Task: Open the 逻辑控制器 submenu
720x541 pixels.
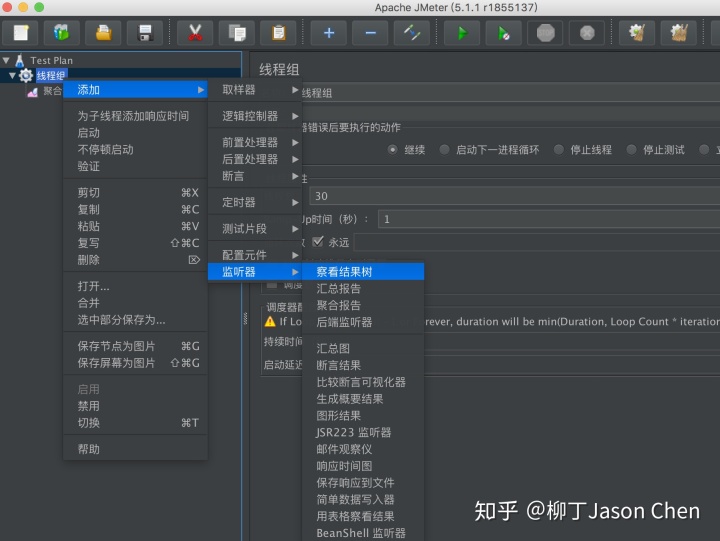Action: coord(255,116)
